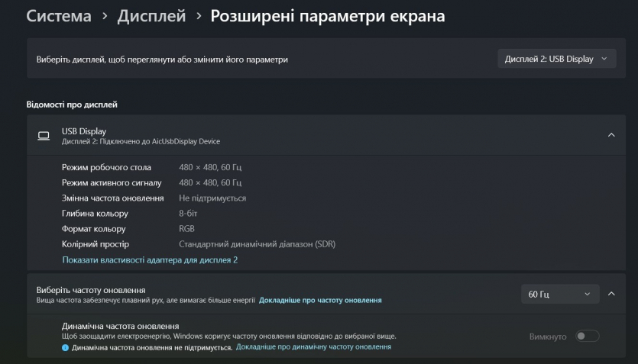Select the Режим робочого стола row label
This screenshot has height=364, width=638.
pyautogui.click(x=106, y=167)
